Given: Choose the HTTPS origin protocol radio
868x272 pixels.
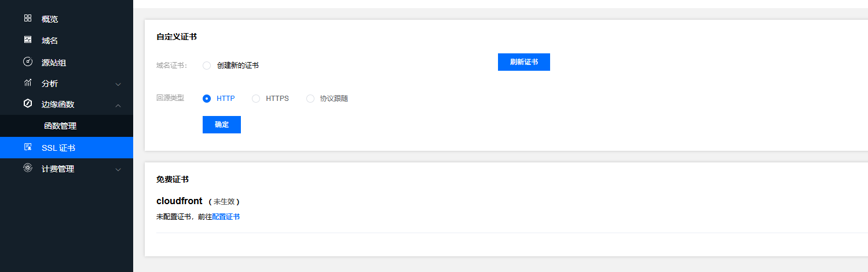Looking at the screenshot, I should point(256,99).
